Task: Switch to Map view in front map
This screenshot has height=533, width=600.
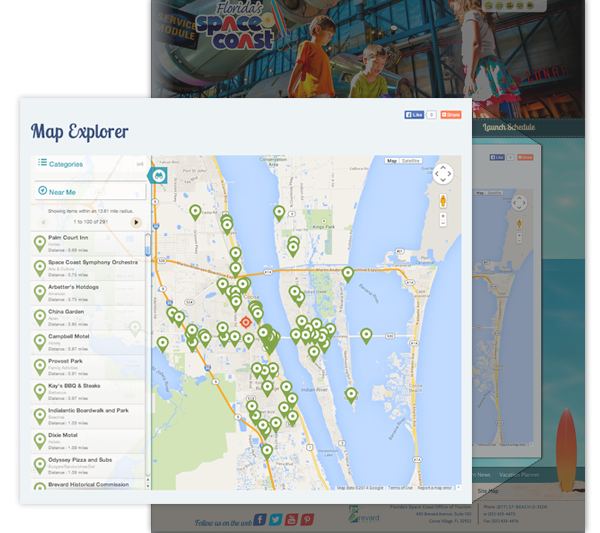Action: pos(391,161)
